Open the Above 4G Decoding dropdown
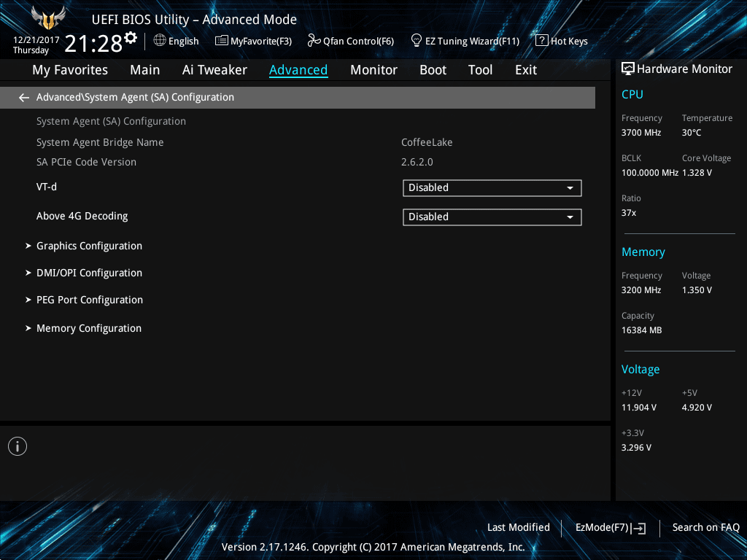Image resolution: width=747 pixels, height=560 pixels. click(492, 217)
